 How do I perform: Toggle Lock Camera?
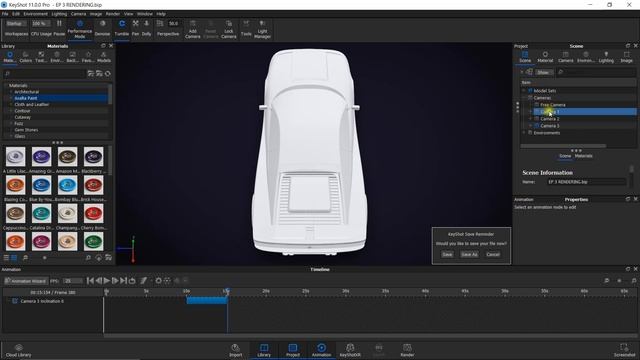(229, 29)
